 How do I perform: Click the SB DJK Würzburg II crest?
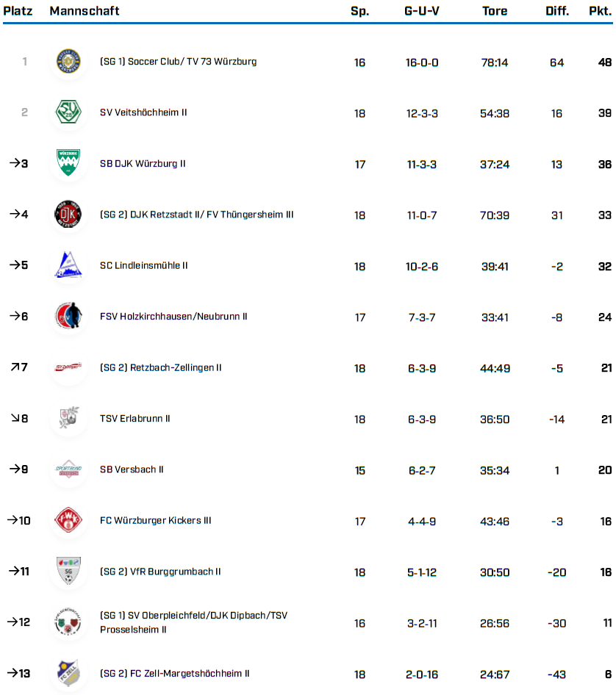[x=68, y=164]
